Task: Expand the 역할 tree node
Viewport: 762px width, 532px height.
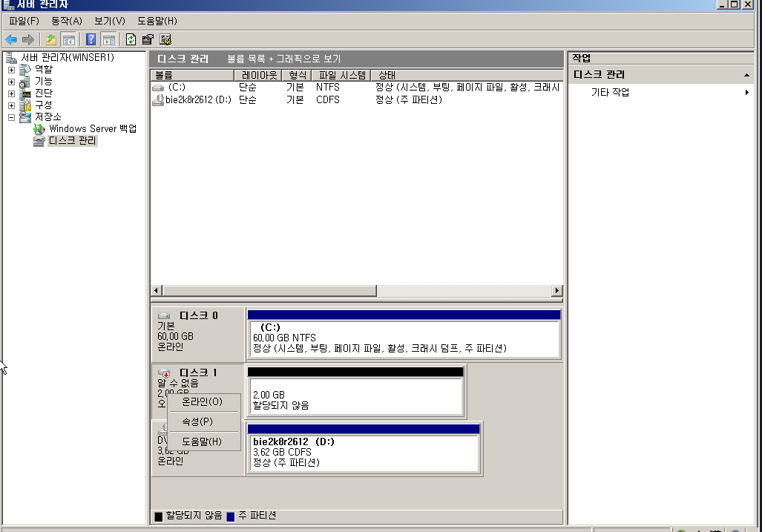Action: [12, 70]
